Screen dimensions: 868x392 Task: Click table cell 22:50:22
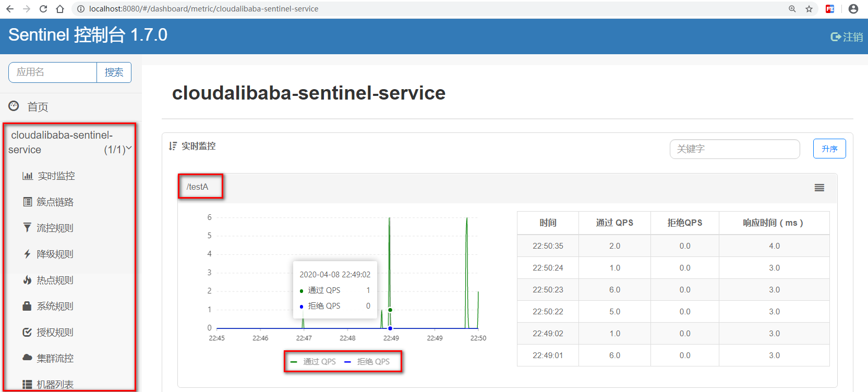point(548,312)
